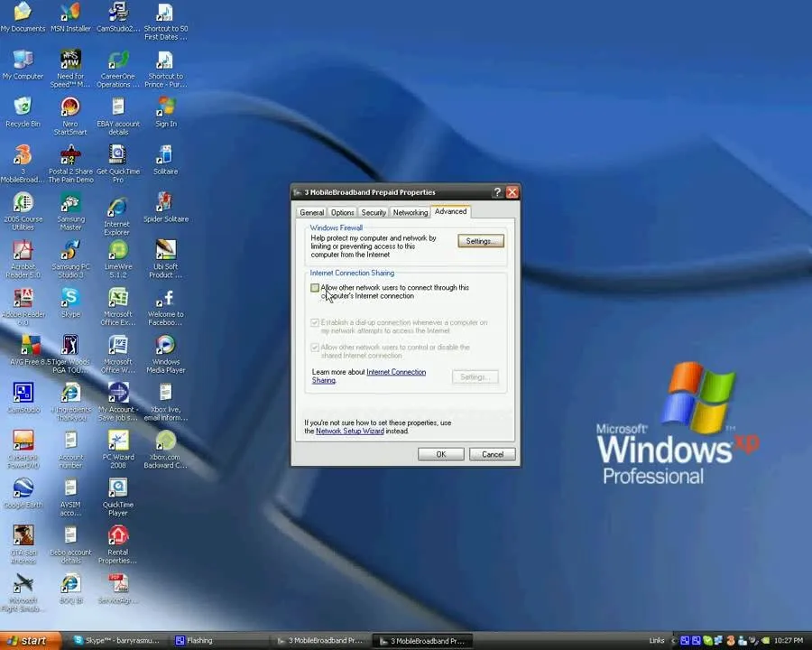Open Windows Firewall Settings button
This screenshot has width=812, height=650.
click(x=481, y=241)
